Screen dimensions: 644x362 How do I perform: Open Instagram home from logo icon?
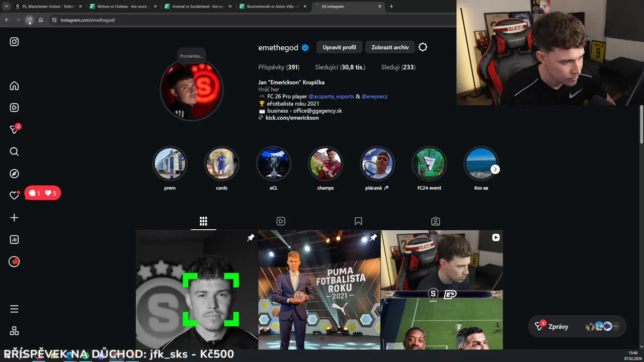click(15, 42)
